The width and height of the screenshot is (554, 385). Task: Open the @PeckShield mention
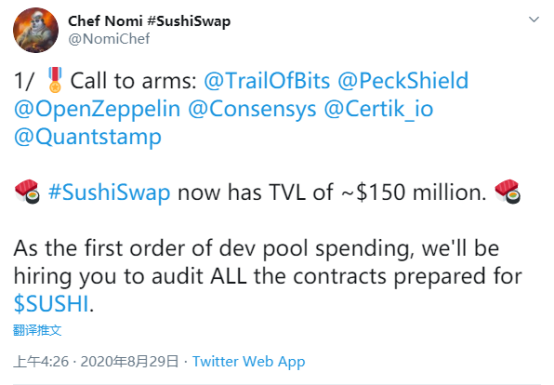point(403,81)
